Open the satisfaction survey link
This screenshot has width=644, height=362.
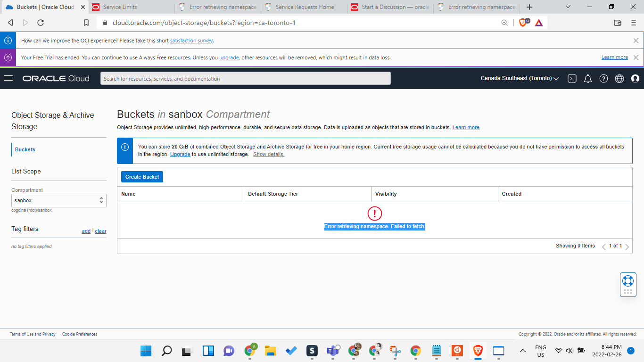191,41
